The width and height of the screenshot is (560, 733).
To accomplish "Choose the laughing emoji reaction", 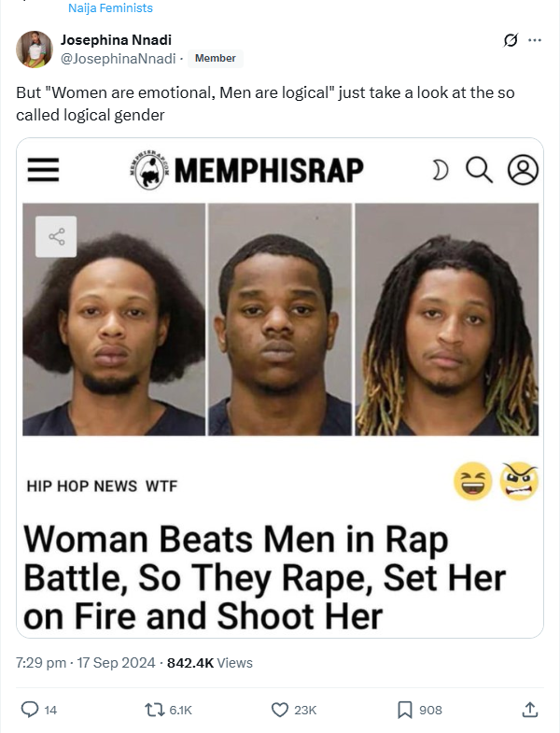I will 472,482.
